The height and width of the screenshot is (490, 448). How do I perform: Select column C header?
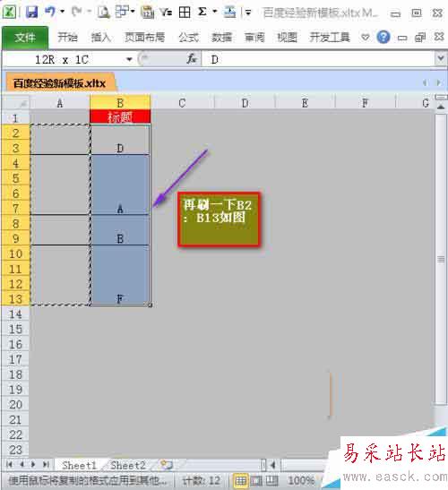pyautogui.click(x=182, y=102)
